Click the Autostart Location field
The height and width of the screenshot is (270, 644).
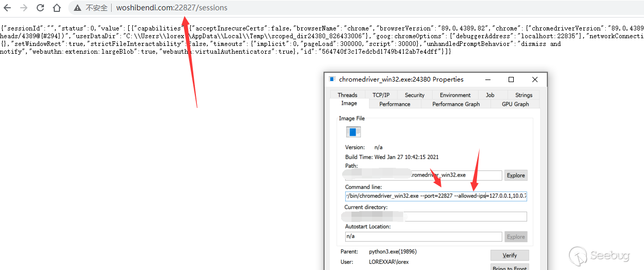423,236
